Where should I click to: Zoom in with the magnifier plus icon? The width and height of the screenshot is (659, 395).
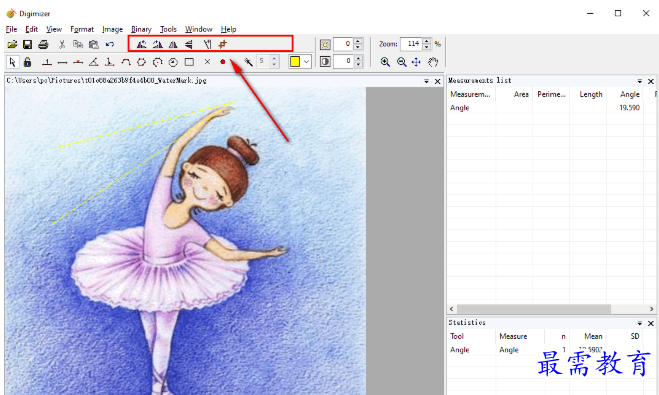pos(385,62)
